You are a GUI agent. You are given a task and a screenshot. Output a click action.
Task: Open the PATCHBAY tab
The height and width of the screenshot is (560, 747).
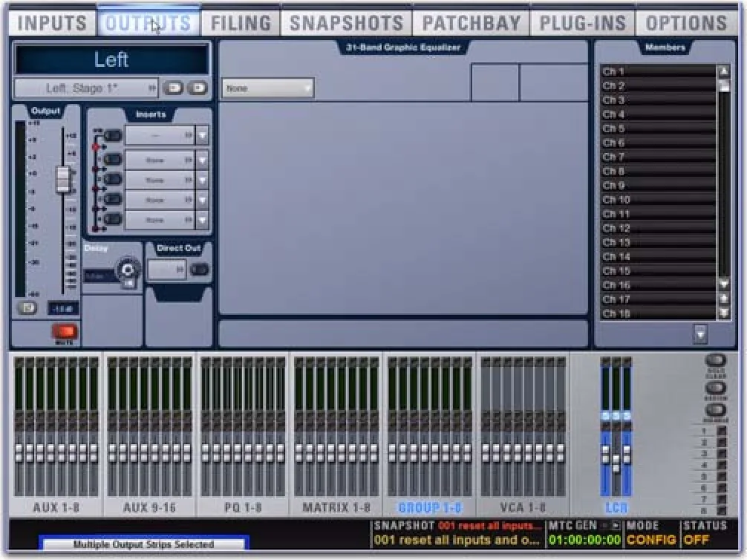[x=472, y=23]
